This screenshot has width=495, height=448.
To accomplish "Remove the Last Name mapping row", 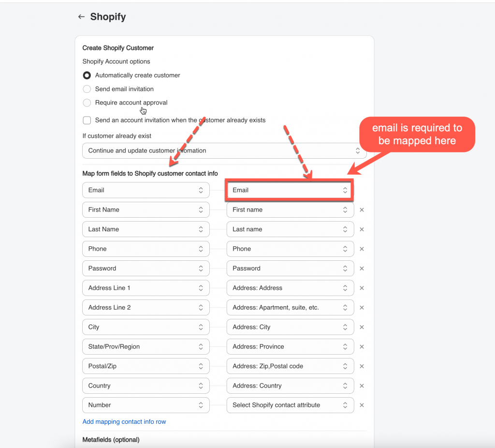I will (x=362, y=229).
